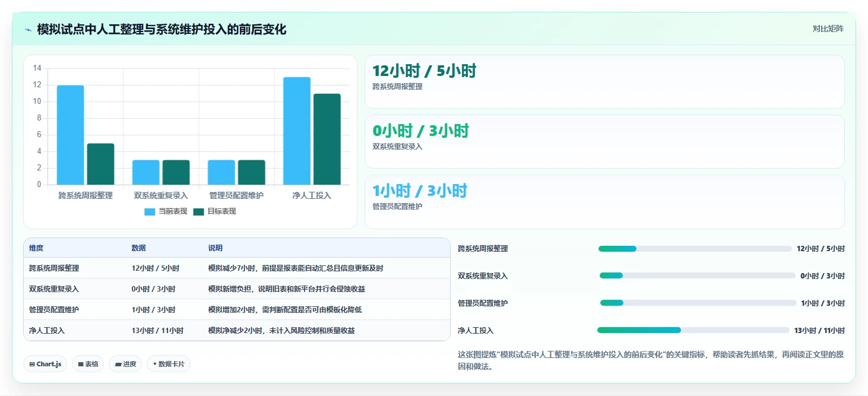Click 管理员配置维护 caption in the third card
This screenshot has width=868, height=396.
tap(397, 207)
